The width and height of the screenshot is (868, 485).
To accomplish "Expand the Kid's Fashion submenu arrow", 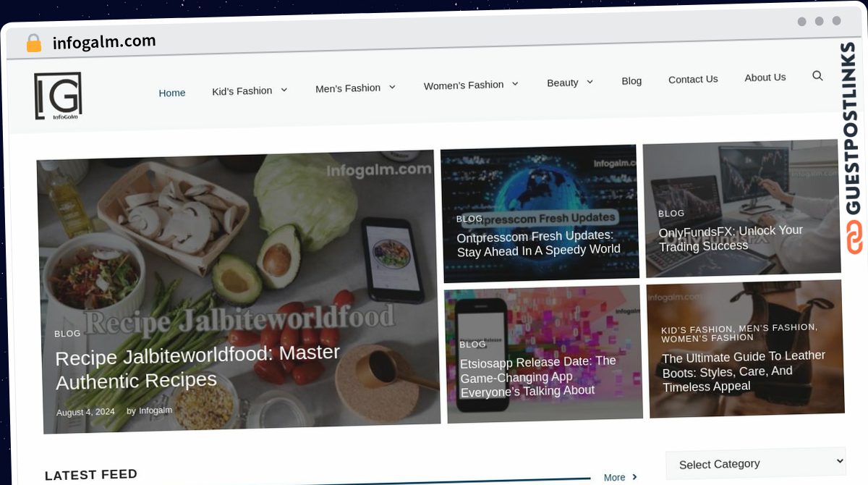I will point(284,90).
